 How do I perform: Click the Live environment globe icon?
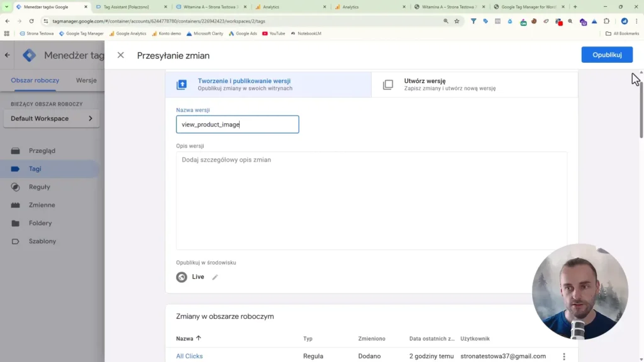(x=182, y=277)
